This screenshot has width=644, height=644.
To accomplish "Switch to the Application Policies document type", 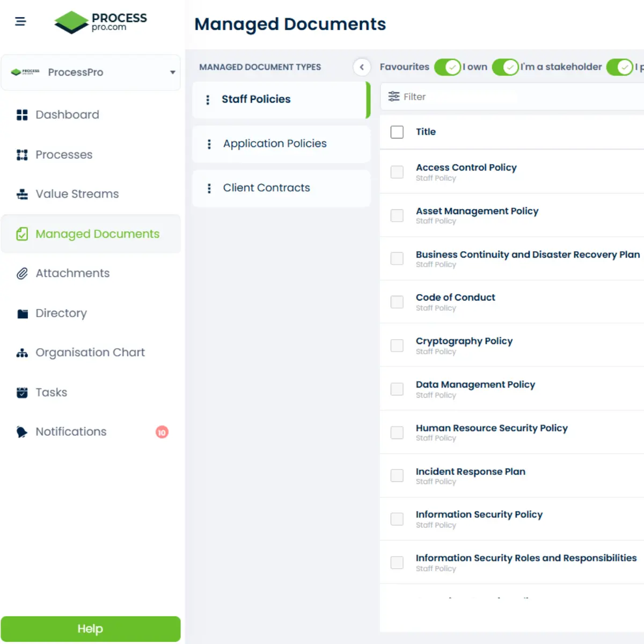I will click(x=274, y=143).
